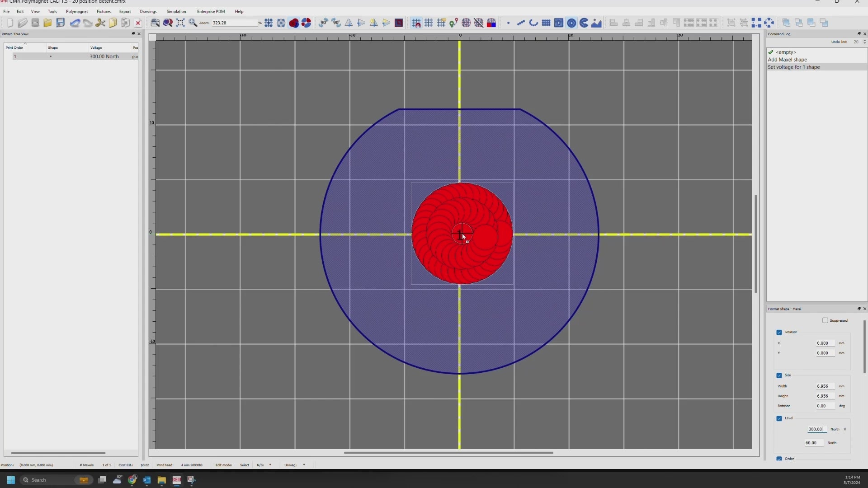868x488 pixels.
Task: Enable the Suppressed checkbox
Action: pyautogui.click(x=825, y=320)
